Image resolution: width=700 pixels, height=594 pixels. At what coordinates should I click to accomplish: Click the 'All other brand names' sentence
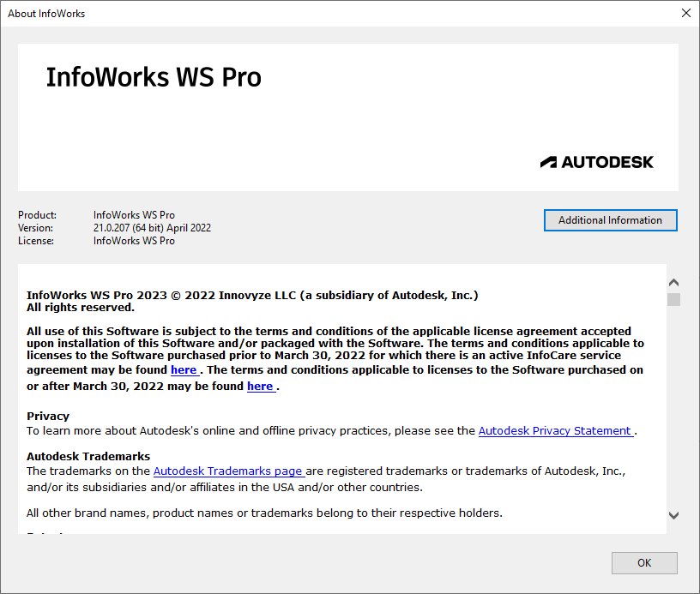(264, 513)
